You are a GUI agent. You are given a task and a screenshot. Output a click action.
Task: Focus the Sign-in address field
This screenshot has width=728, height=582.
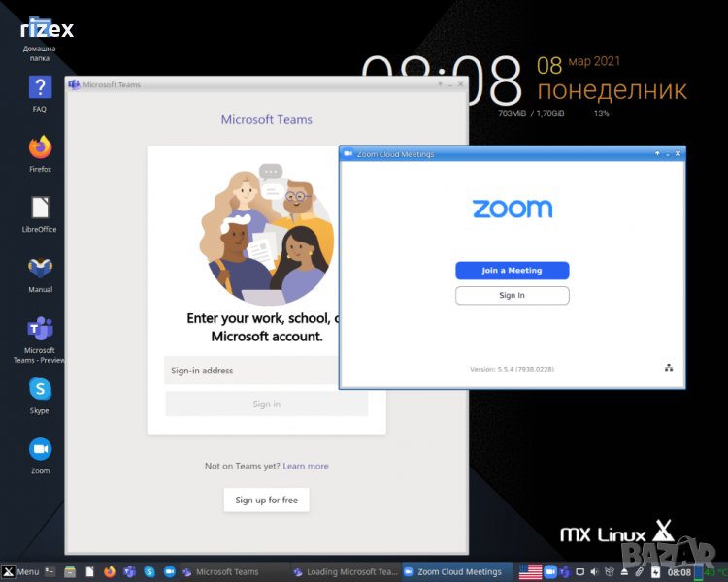tap(250, 371)
